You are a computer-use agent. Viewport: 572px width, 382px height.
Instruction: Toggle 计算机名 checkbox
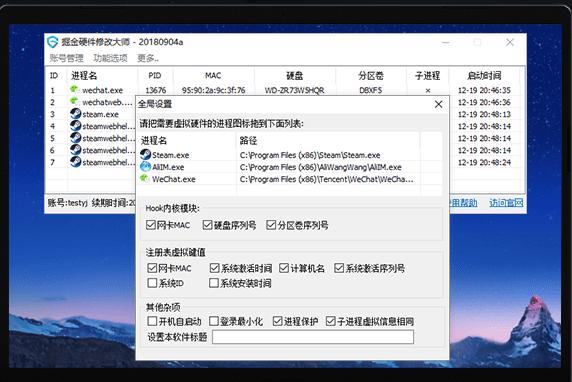[x=284, y=268]
